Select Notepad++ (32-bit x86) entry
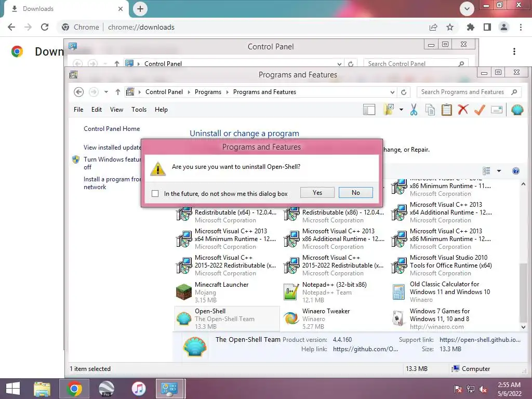This screenshot has width=532, height=399. (334, 292)
